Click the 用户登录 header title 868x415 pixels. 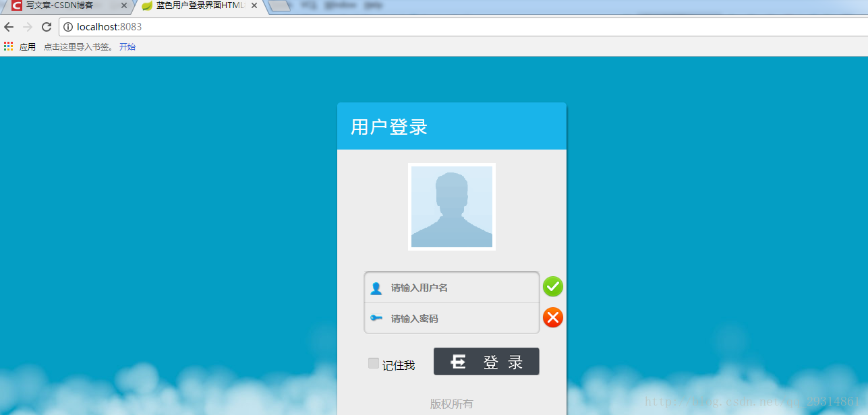389,127
